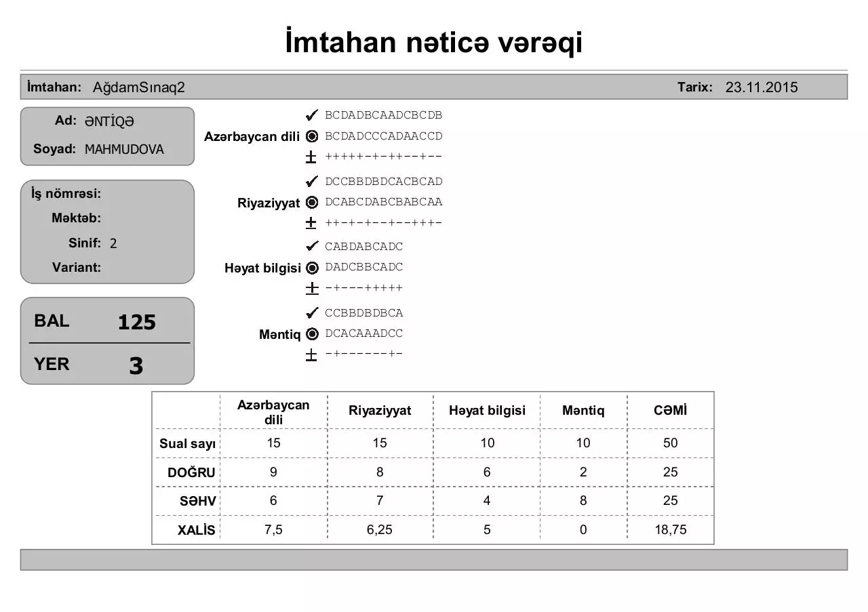Screen dimensions: 868x612
Task: Click the plus-minus icon in Riyaziyyat result row
Action: (x=311, y=222)
